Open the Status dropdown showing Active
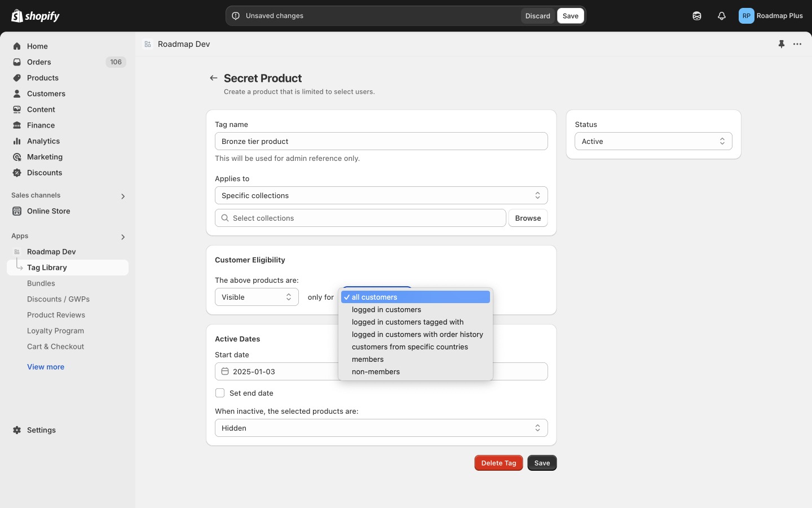The height and width of the screenshot is (508, 812). [x=652, y=141]
